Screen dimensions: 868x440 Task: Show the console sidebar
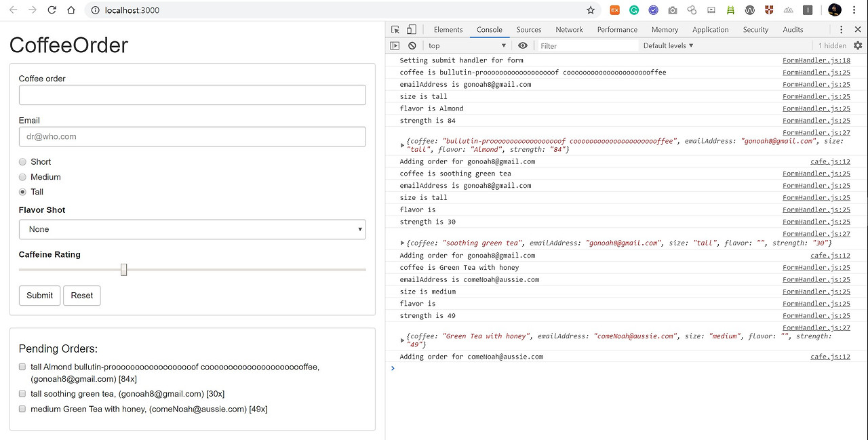point(395,45)
